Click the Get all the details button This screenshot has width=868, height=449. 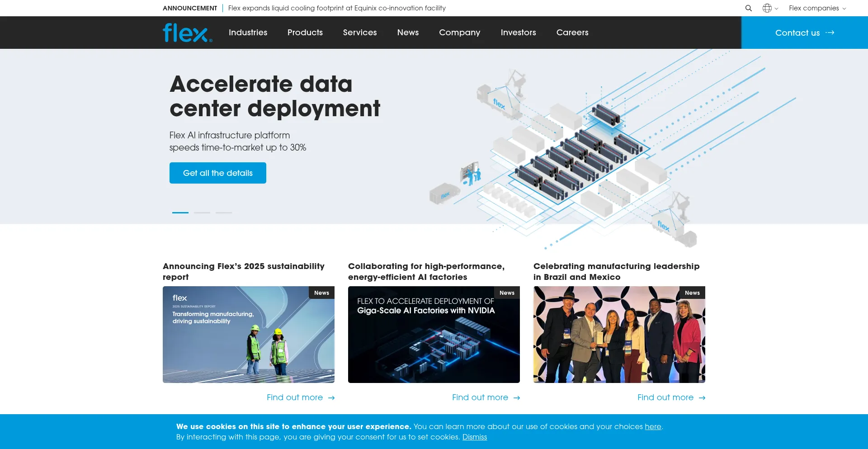click(x=218, y=173)
